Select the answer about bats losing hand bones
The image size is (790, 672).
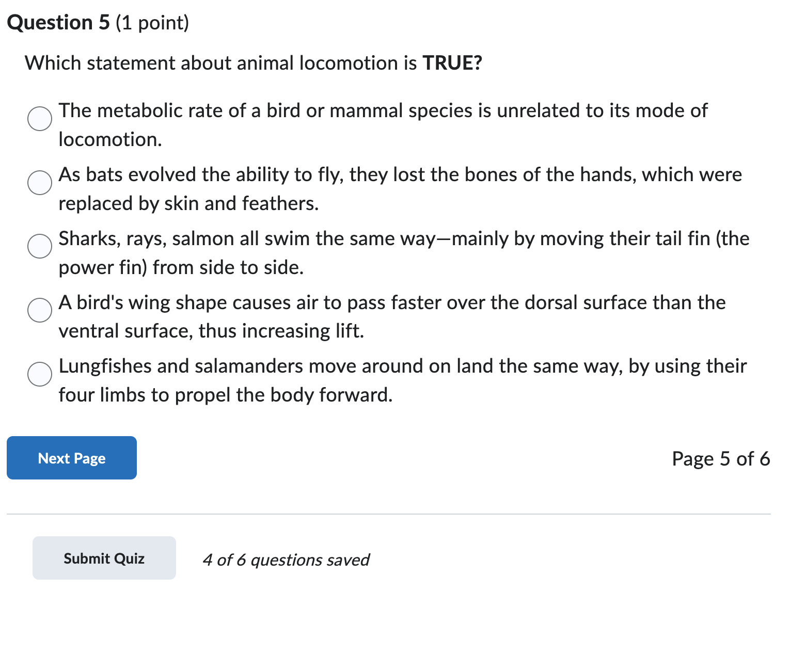39,183
